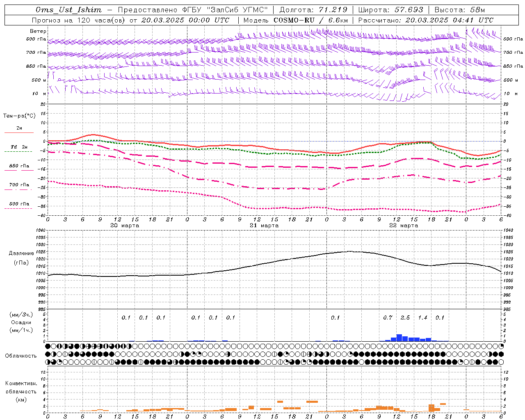
Task: Click the "Конвективн." convective cloud label
Action: [21, 383]
